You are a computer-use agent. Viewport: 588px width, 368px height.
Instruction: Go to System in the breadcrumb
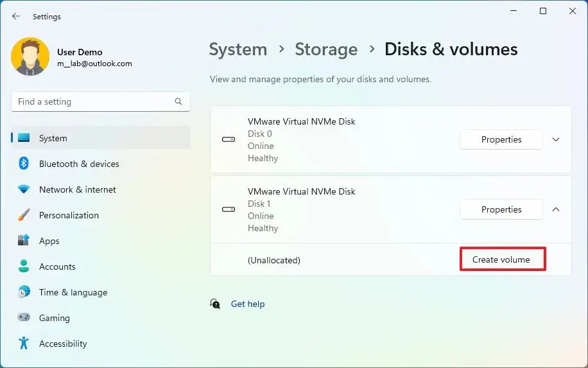click(x=238, y=49)
